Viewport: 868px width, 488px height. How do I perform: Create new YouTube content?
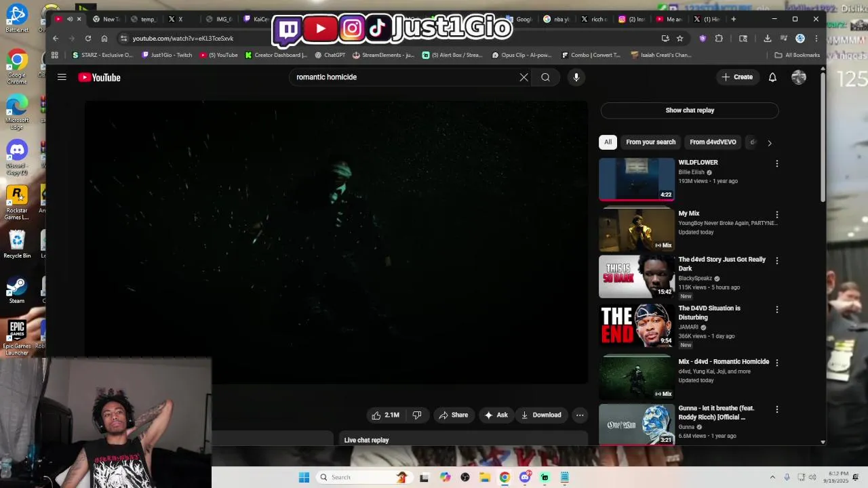[x=737, y=77]
